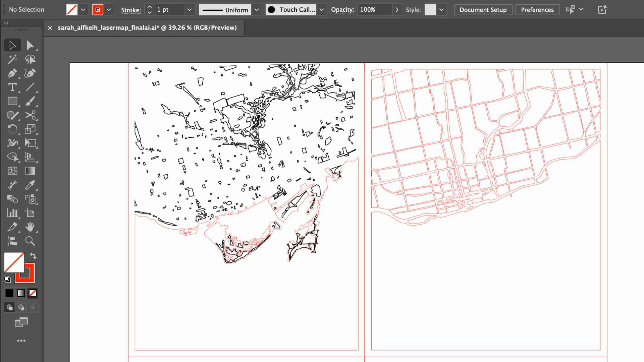Grab the Hand tool
644x362 pixels.
30,227
